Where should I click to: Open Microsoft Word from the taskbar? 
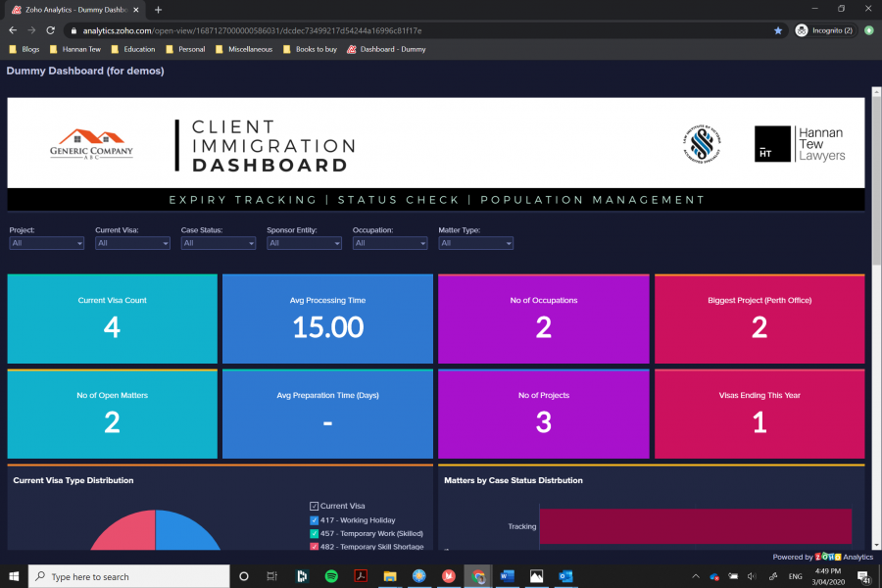(508, 576)
